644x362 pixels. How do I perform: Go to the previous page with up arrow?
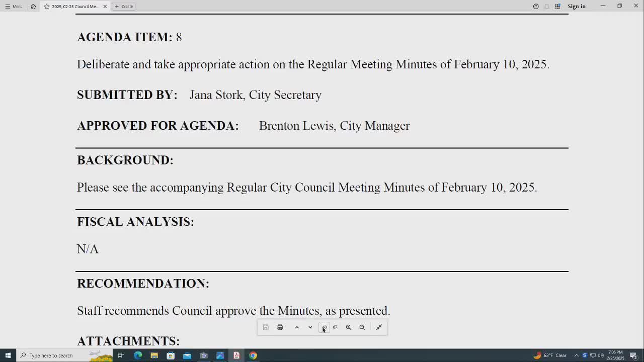click(297, 327)
